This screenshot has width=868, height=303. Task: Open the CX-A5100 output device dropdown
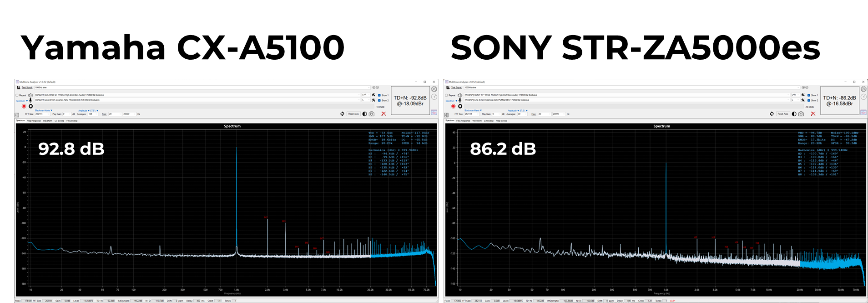(197, 95)
